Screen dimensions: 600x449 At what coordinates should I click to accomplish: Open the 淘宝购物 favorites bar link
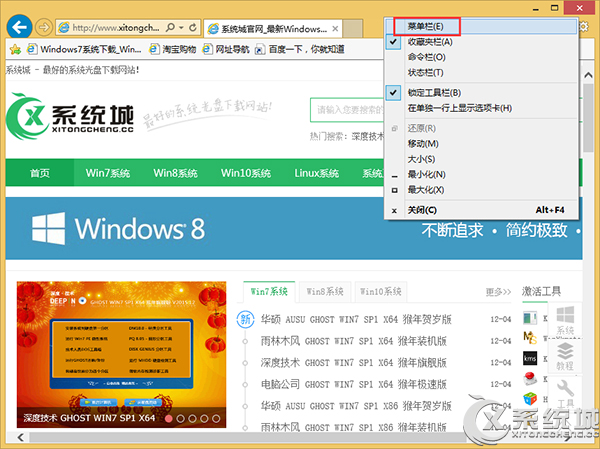(x=173, y=49)
